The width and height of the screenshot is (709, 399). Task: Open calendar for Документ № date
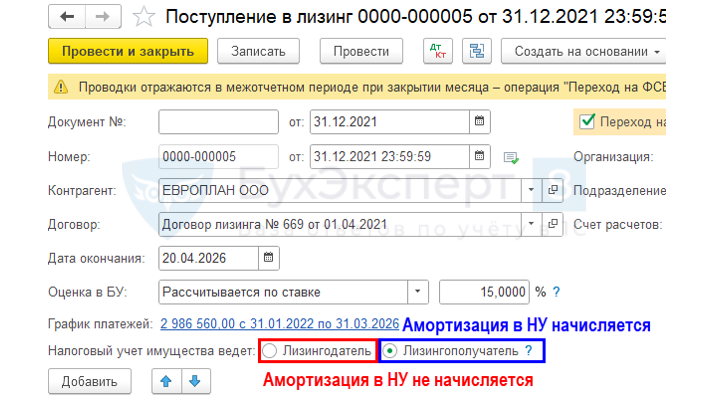(479, 121)
